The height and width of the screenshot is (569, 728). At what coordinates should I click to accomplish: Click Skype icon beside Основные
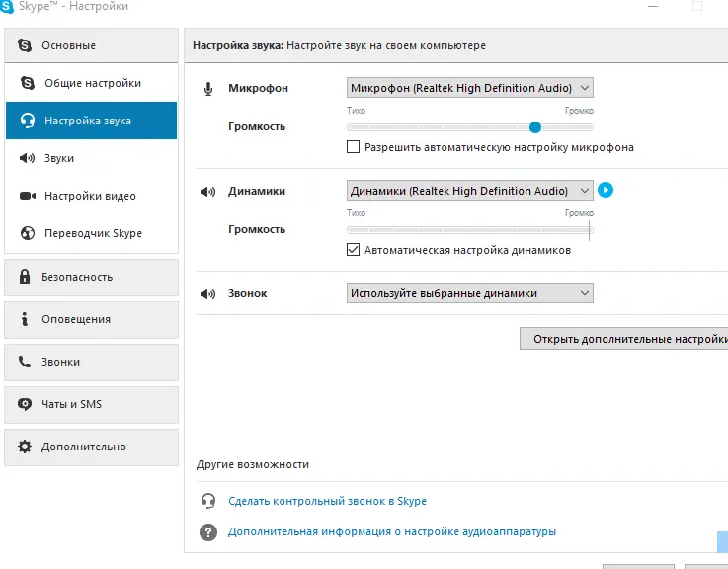click(x=25, y=45)
